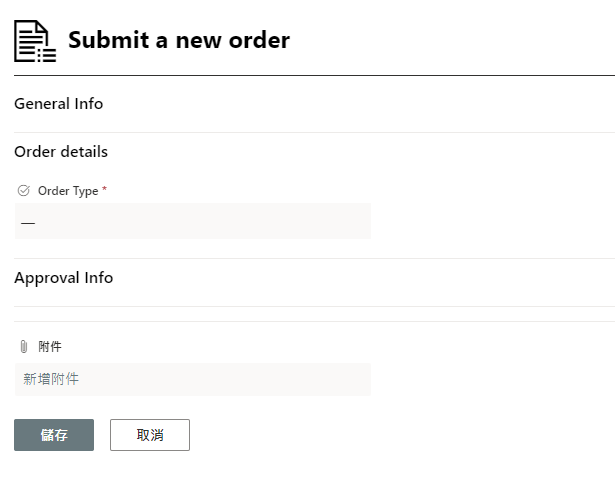This screenshot has width=615, height=479.
Task: Click the 'Submit a new order' title
Action: 179,41
